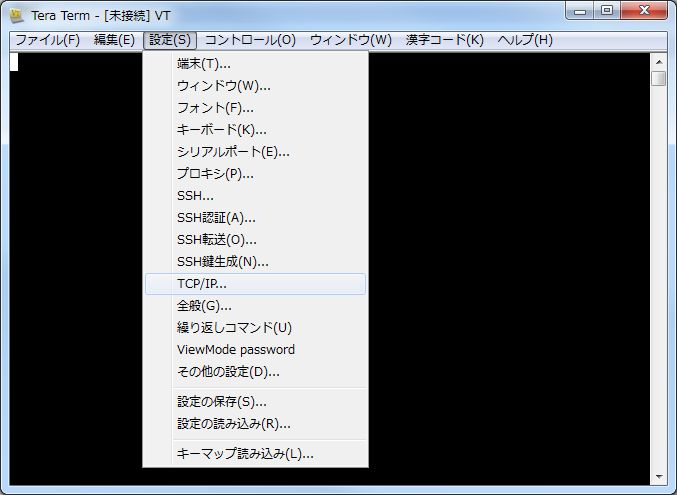The height and width of the screenshot is (495, 677).
Task: Open the コントロール(O) menu
Action: pyautogui.click(x=250, y=40)
